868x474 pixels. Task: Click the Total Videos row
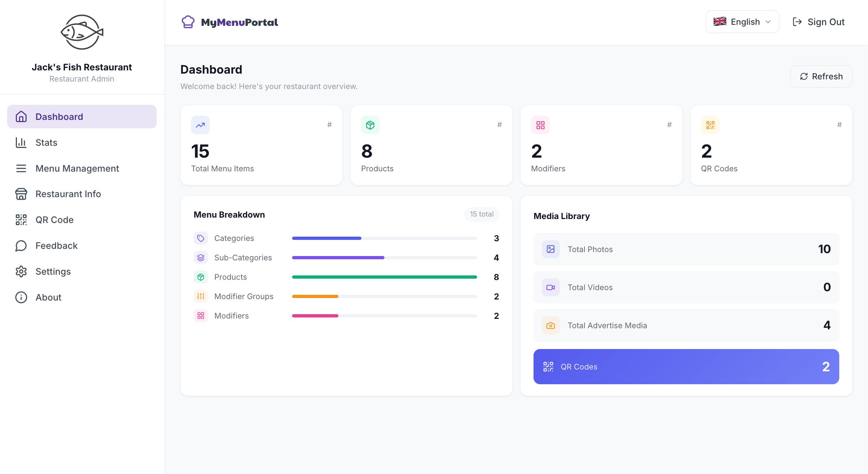pyautogui.click(x=686, y=287)
